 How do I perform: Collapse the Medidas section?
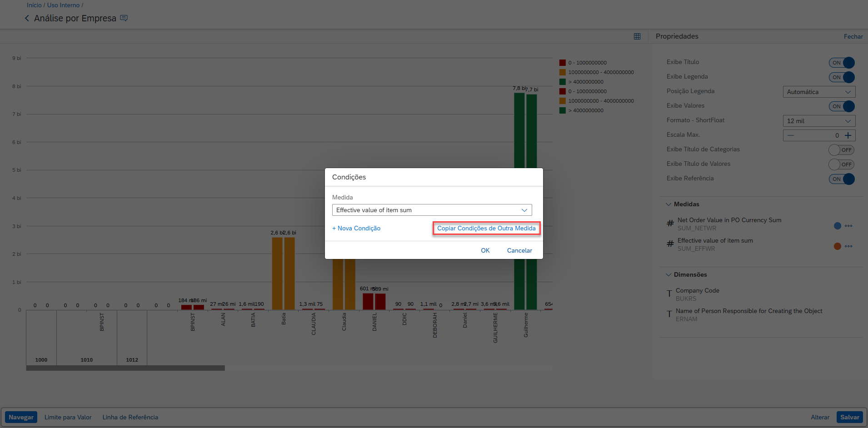click(668, 204)
